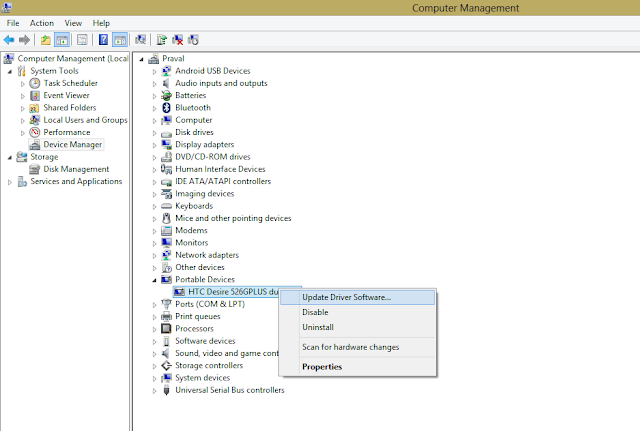This screenshot has height=431, width=640.
Task: Click the Android USB Devices icon
Action: (x=166, y=71)
